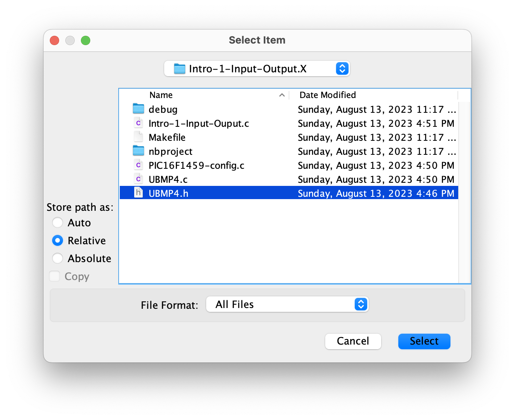Select the Auto store path option
Image resolution: width=515 pixels, height=420 pixels.
(x=57, y=222)
